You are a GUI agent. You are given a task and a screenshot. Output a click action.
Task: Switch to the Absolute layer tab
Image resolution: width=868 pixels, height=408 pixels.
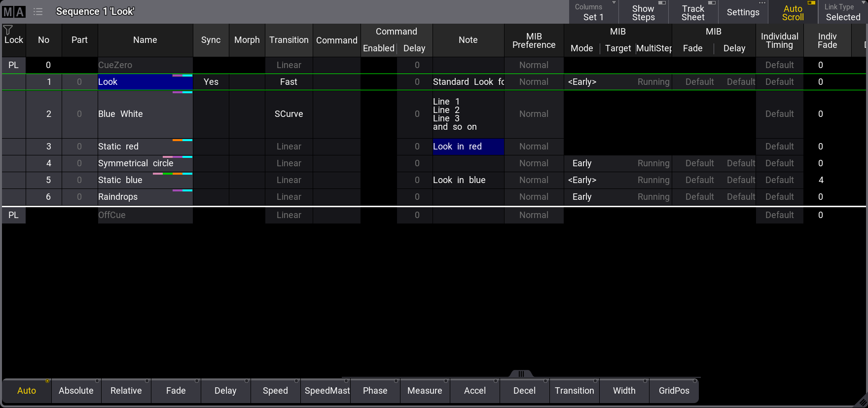coord(76,391)
